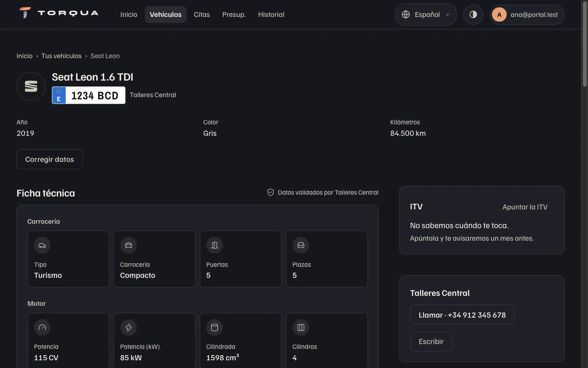Click the Gris color value
588x368 pixels.
coord(210,133)
